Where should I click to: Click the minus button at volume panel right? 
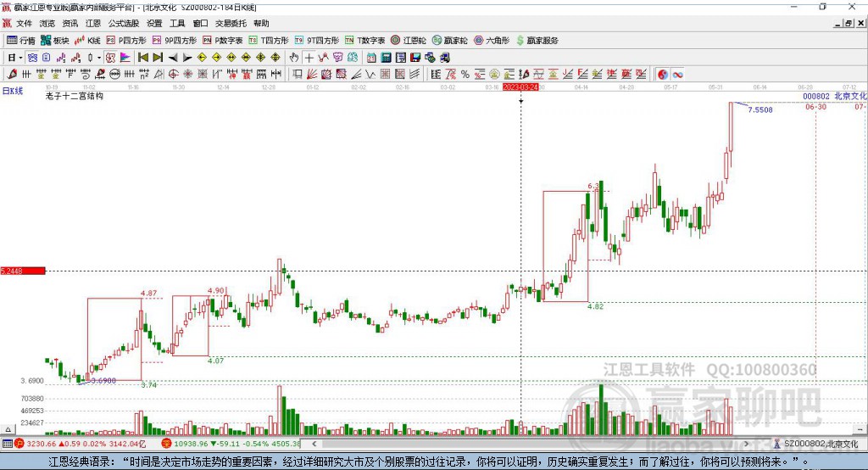pyautogui.click(x=860, y=429)
